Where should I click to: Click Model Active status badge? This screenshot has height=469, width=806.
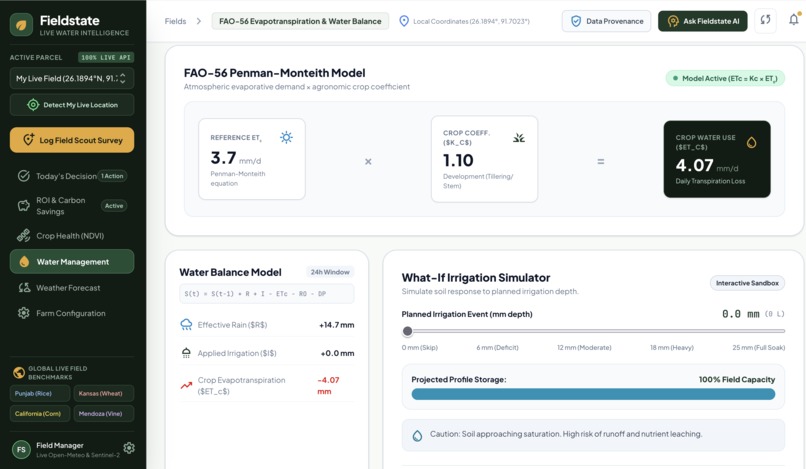(725, 79)
